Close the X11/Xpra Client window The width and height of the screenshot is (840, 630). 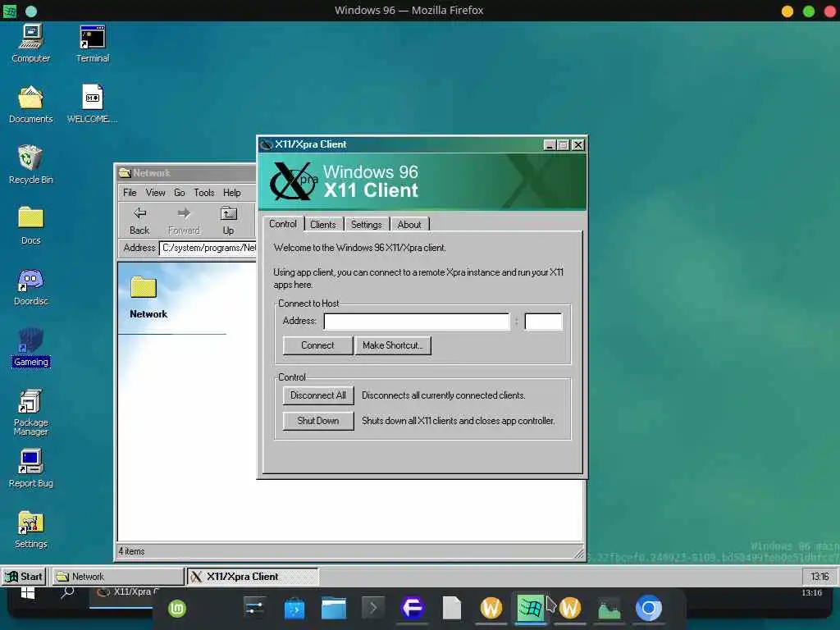578,144
